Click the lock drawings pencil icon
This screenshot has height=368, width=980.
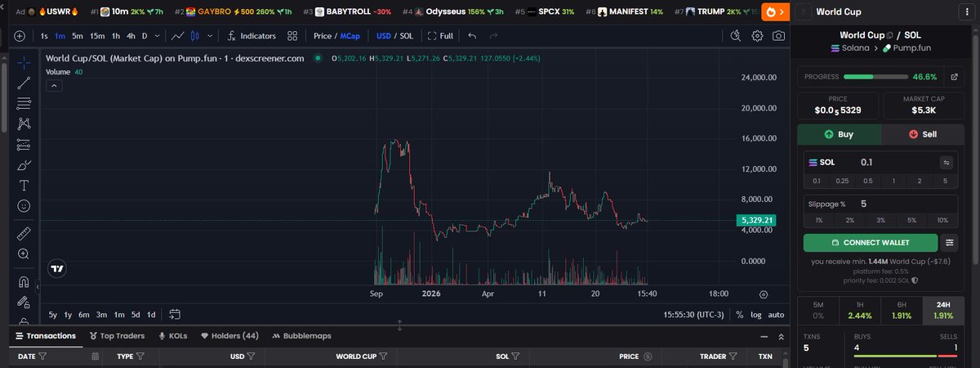[x=24, y=303]
